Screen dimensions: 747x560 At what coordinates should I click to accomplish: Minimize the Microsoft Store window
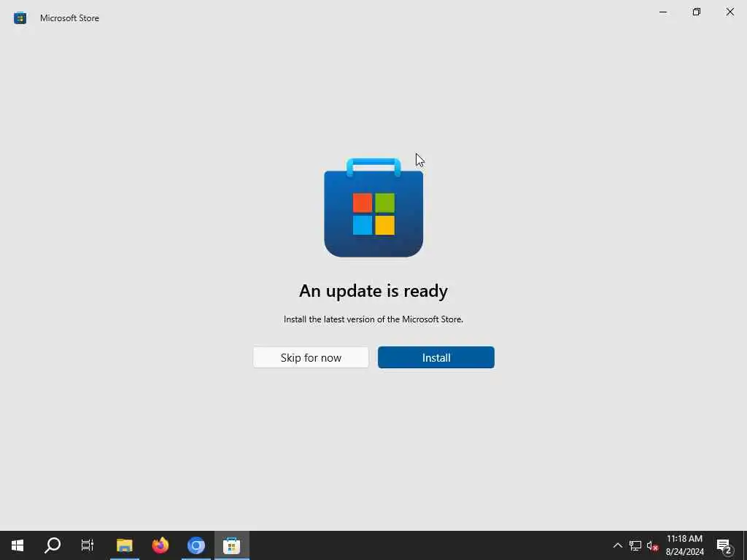[x=662, y=12]
